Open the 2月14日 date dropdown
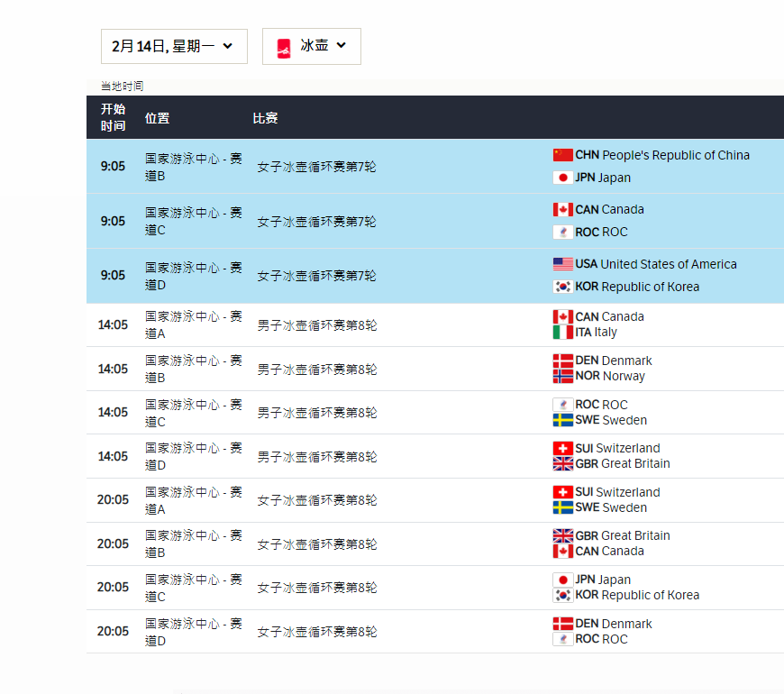This screenshot has height=694, width=784. point(173,46)
